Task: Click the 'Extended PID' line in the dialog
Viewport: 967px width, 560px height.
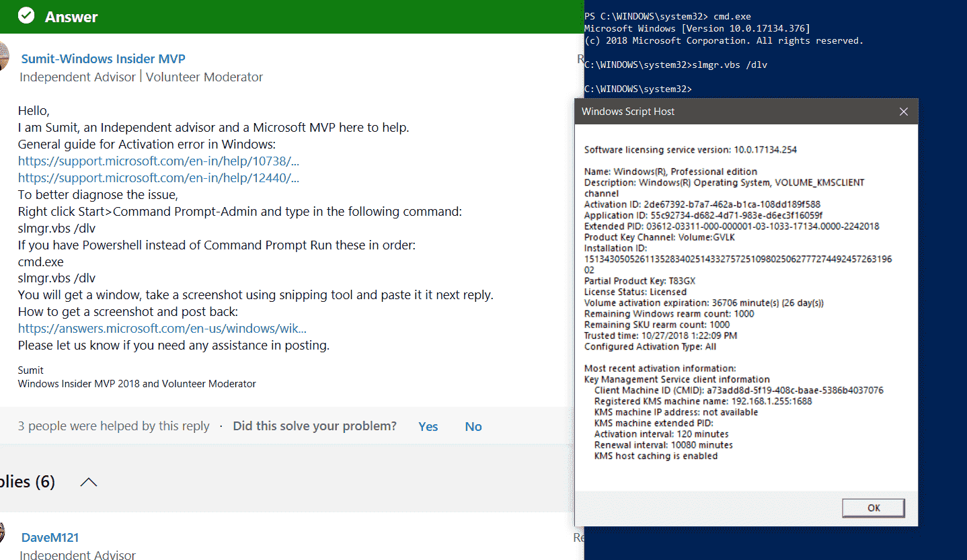Action: click(x=732, y=227)
